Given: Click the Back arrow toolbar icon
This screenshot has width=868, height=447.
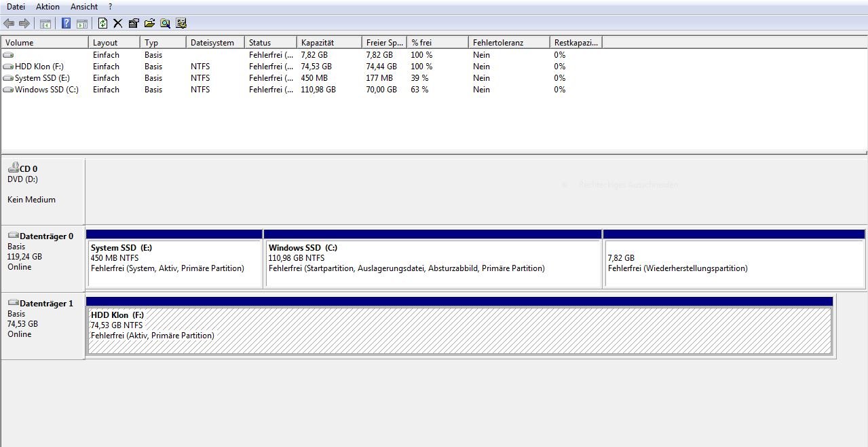Looking at the screenshot, I should [x=9, y=24].
